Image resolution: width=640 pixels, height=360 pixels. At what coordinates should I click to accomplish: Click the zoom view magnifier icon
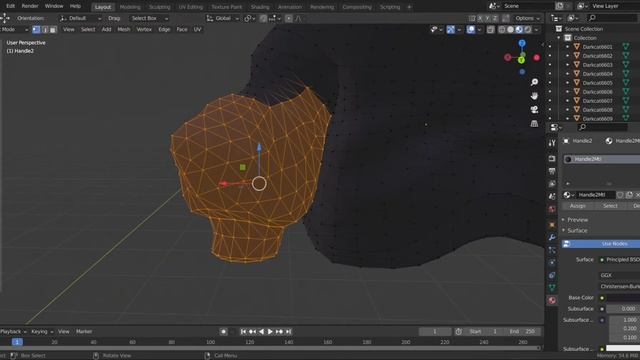[x=534, y=82]
